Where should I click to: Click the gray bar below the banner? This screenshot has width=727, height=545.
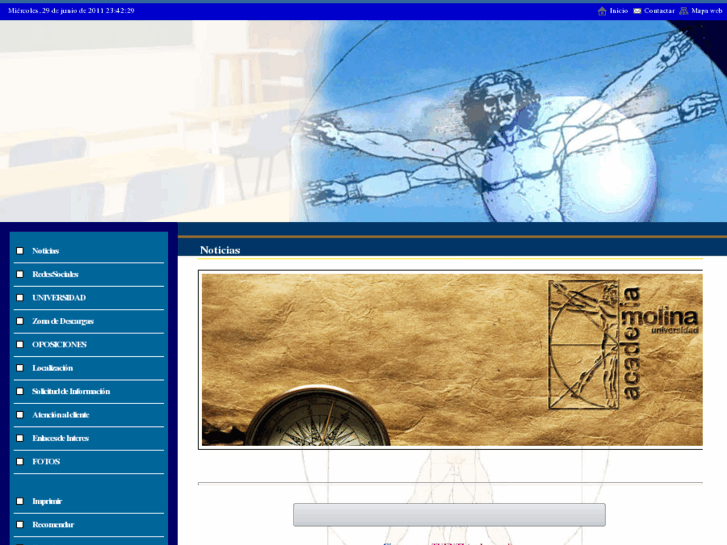coord(449,515)
